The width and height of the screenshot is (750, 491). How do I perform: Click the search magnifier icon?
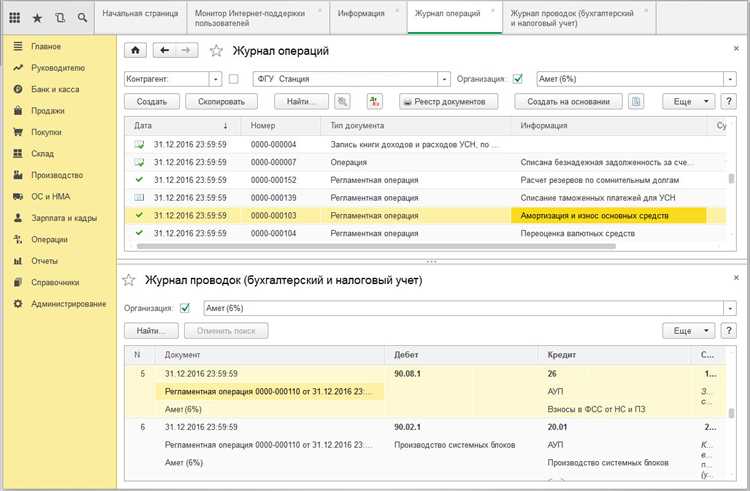(x=82, y=18)
